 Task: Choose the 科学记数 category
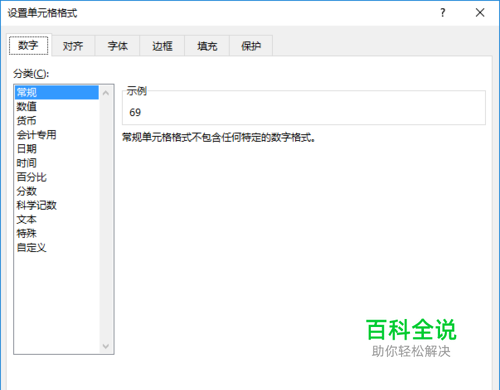57,205
